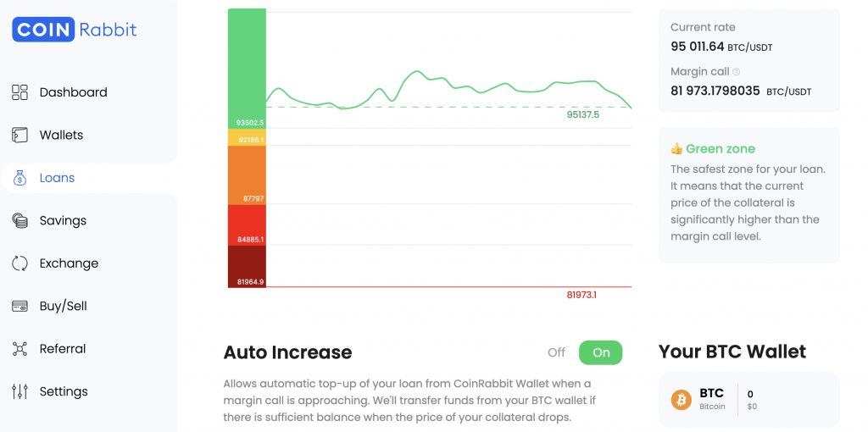This screenshot has width=868, height=432.
Task: Click the orange zone bar segment
Action: pos(247,174)
